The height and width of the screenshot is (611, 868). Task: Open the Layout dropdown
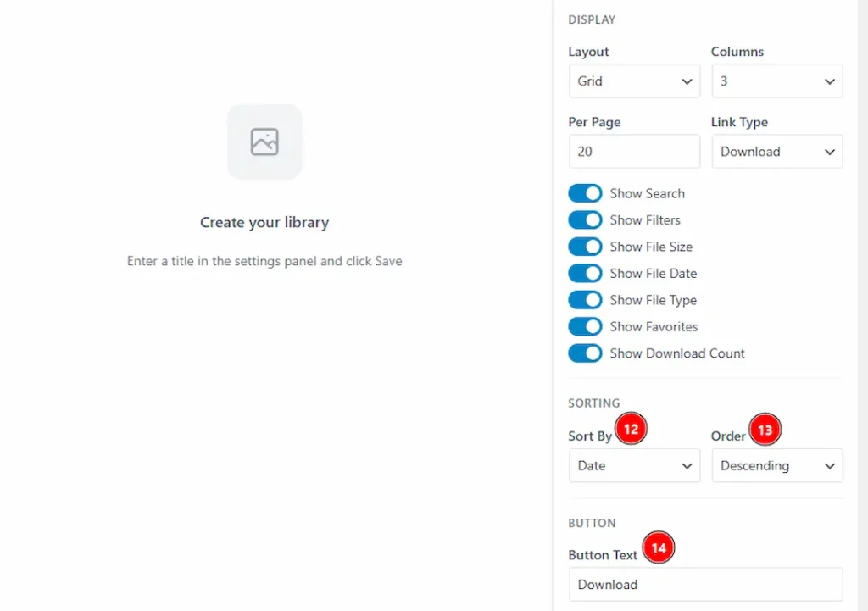coord(634,81)
